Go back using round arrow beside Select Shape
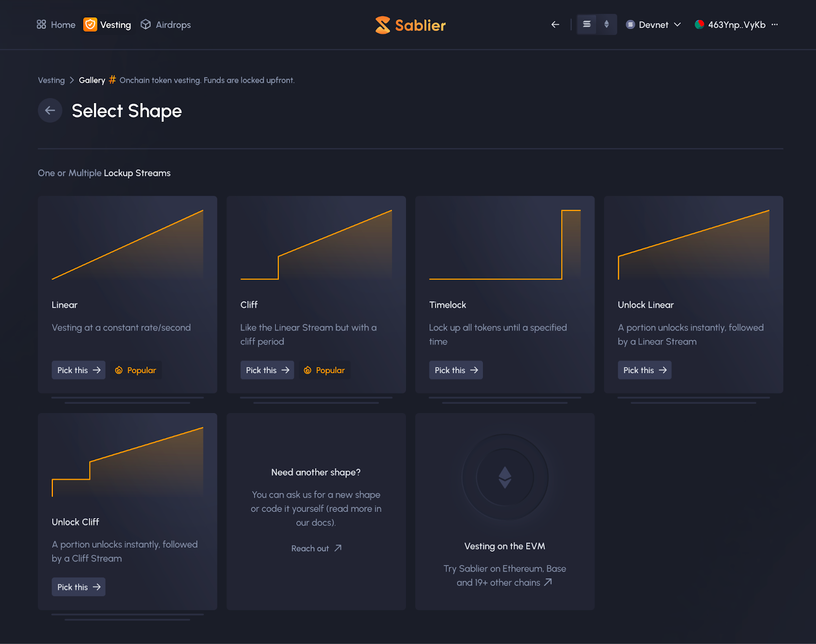Viewport: 816px width, 644px height. point(50,111)
